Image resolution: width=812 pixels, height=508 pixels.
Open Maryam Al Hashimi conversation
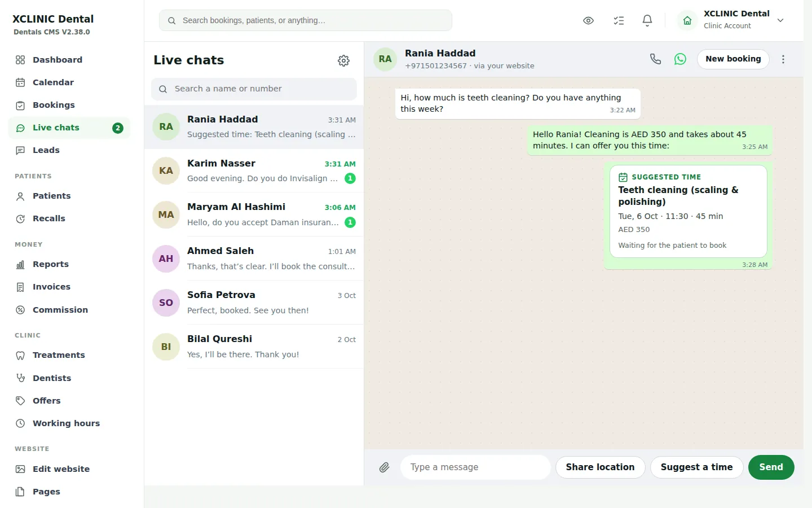[254, 214]
